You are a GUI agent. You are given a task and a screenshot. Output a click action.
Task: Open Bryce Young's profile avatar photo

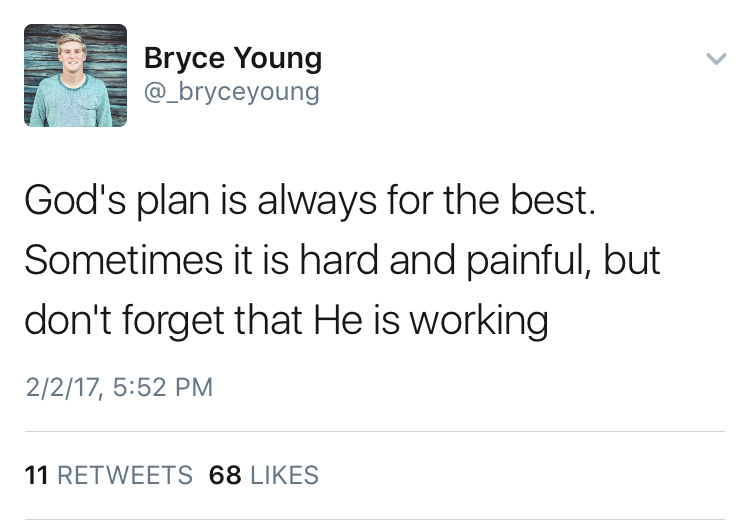(76, 76)
